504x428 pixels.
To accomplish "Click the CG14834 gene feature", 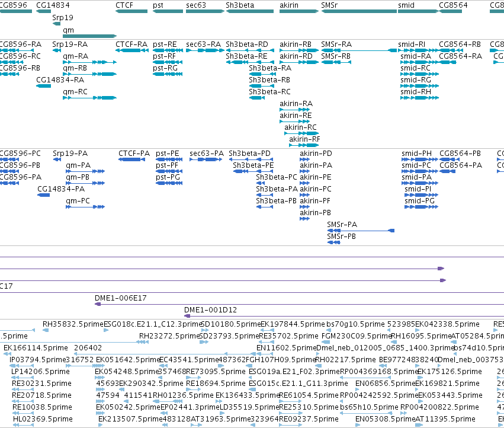I will [x=43, y=11].
